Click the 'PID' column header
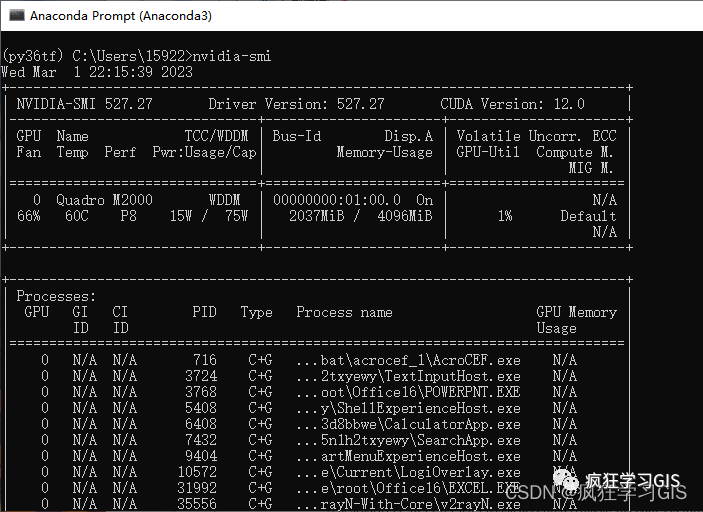 coord(204,312)
